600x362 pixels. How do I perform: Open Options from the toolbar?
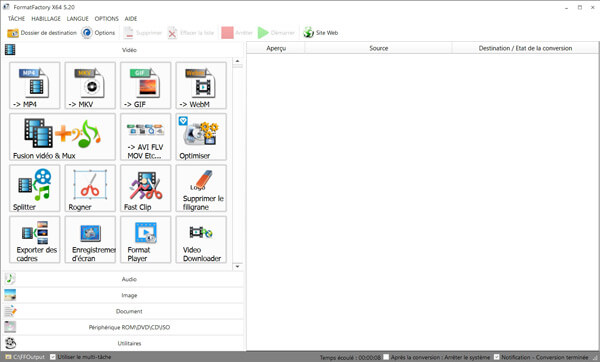98,33
